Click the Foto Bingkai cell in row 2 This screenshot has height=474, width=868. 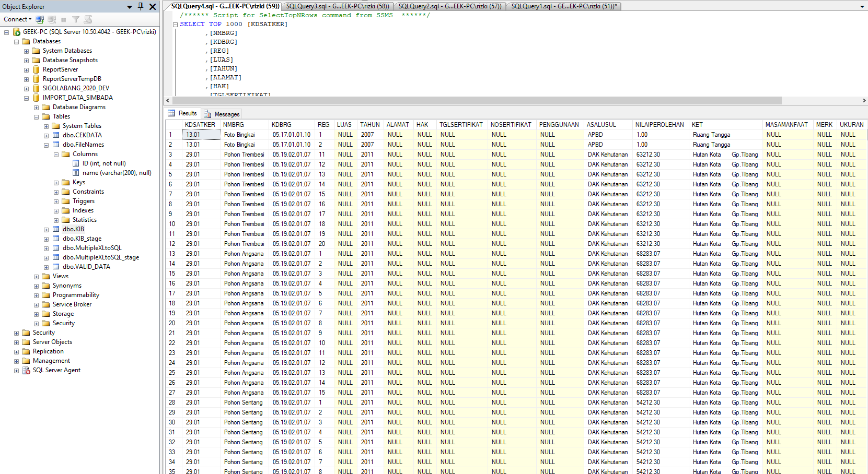(245, 145)
